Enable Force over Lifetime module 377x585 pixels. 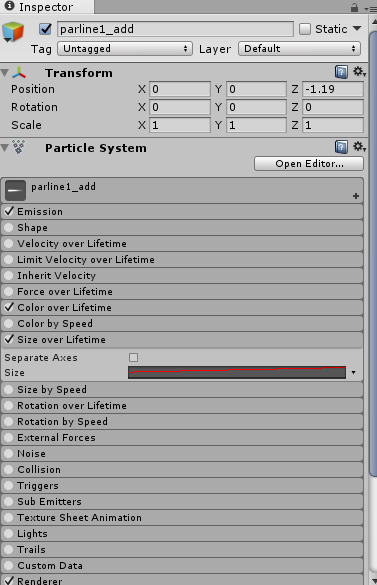point(9,292)
